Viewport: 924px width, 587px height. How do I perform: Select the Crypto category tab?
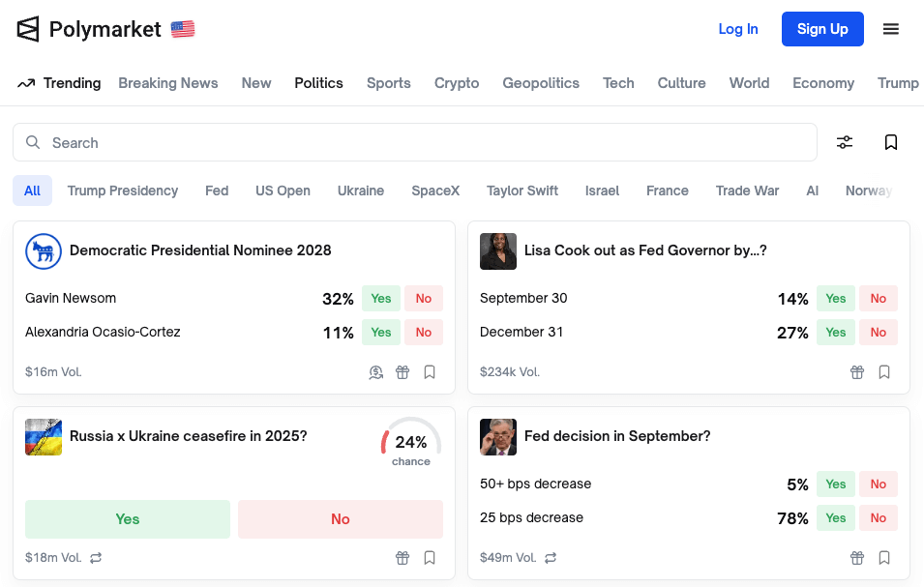(x=456, y=83)
